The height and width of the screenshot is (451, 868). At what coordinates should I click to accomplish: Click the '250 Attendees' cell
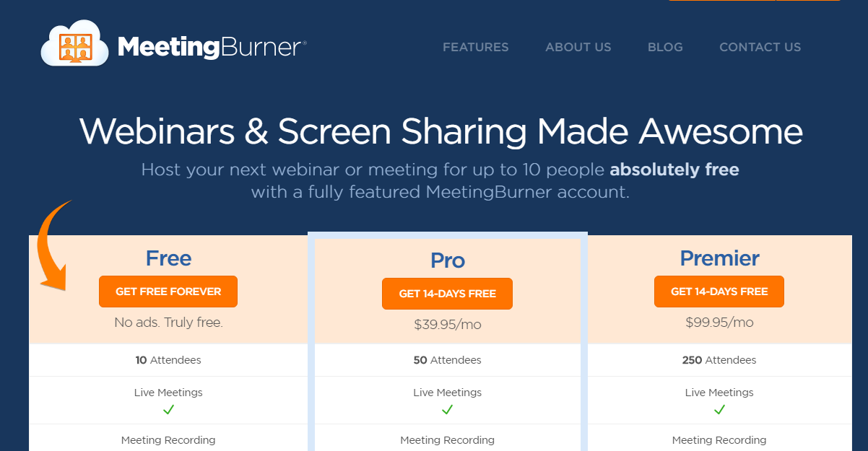719,360
